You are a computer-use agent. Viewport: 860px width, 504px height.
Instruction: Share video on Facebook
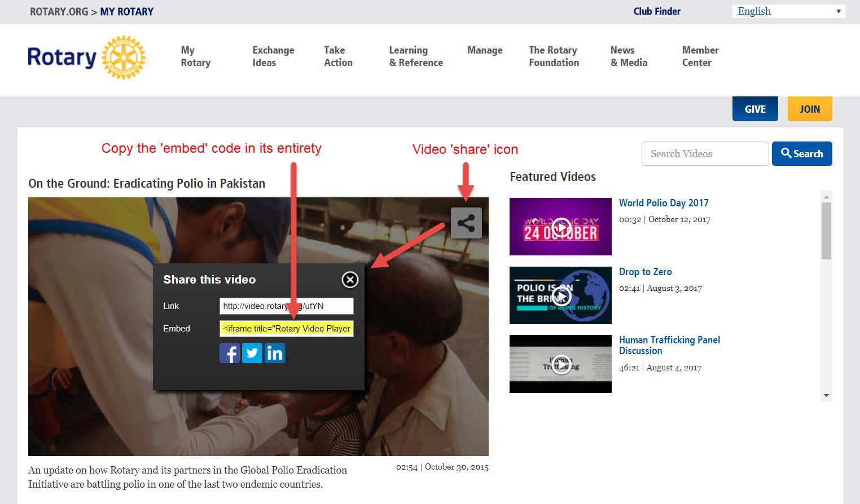coord(230,353)
